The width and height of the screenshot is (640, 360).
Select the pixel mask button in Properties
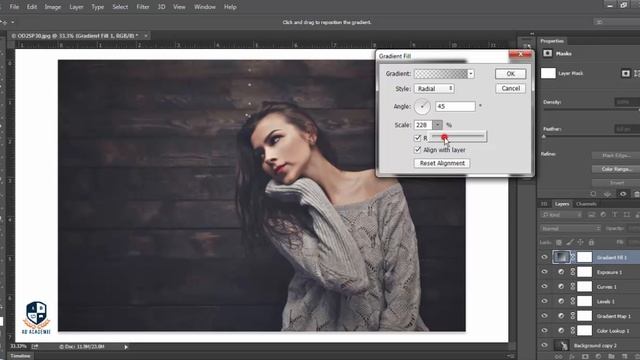click(626, 73)
